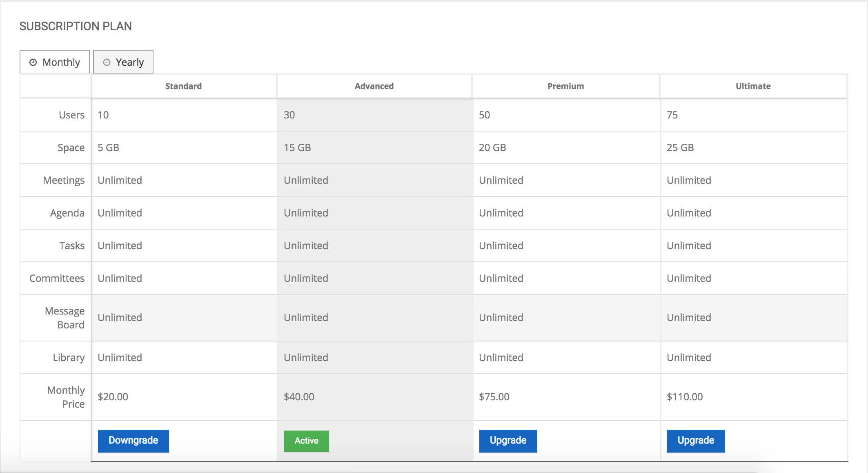Select the Ultimate column header
Image resolution: width=868 pixels, height=473 pixels.
click(753, 86)
